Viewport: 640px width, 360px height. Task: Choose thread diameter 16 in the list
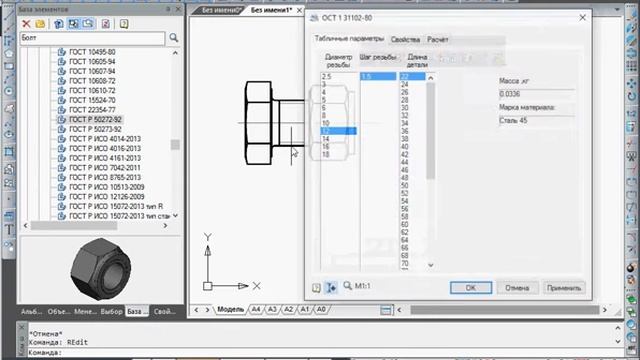point(338,147)
